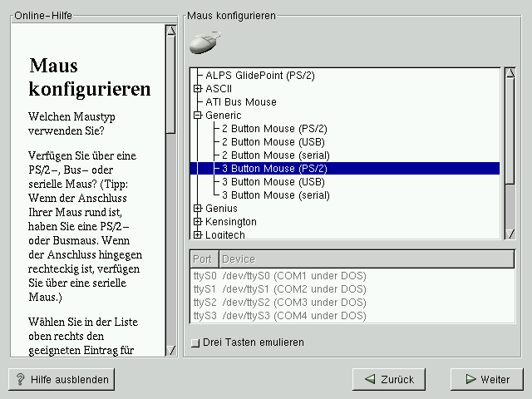Select 3 Button Mouse (serial)
The width and height of the screenshot is (532, 399).
coord(275,195)
